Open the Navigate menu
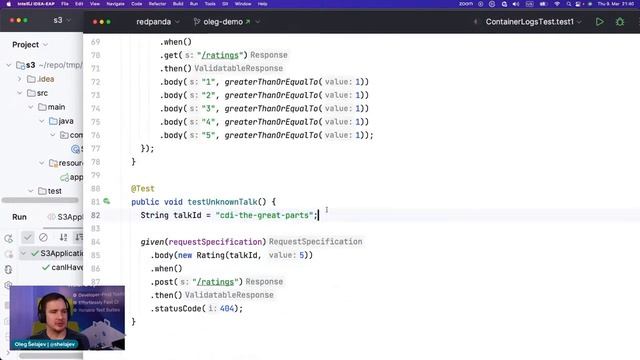The width and height of the screenshot is (640, 360). coord(116,4)
